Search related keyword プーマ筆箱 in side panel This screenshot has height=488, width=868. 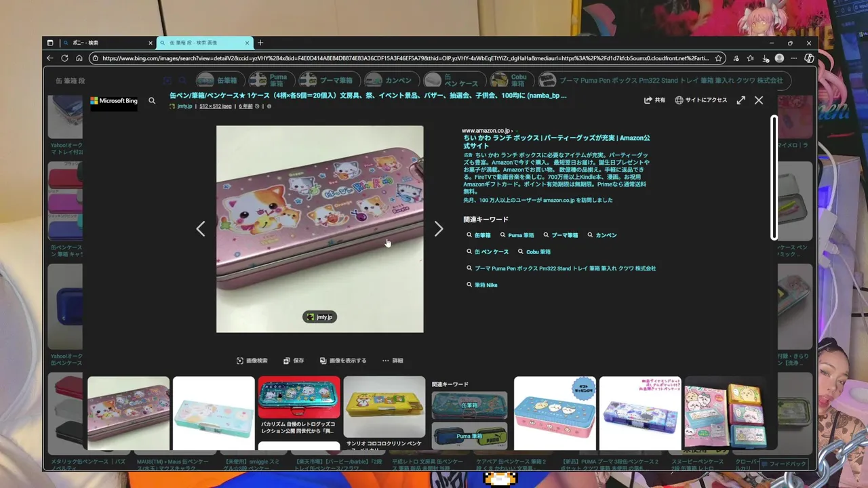pyautogui.click(x=561, y=235)
